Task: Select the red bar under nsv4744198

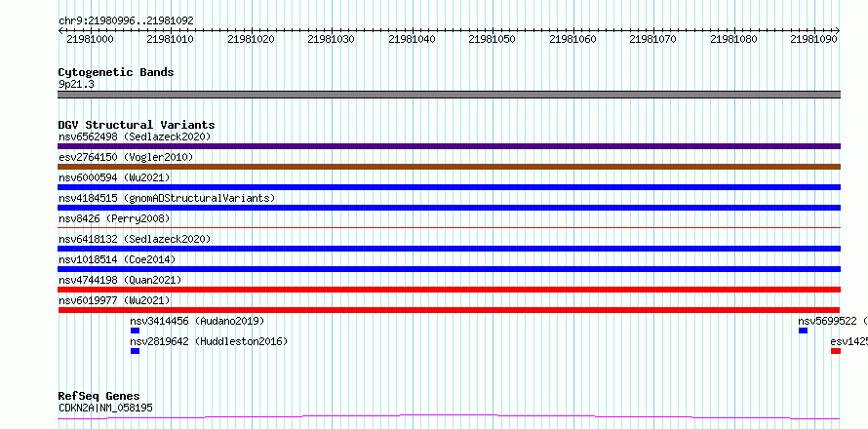Action: coord(449,290)
